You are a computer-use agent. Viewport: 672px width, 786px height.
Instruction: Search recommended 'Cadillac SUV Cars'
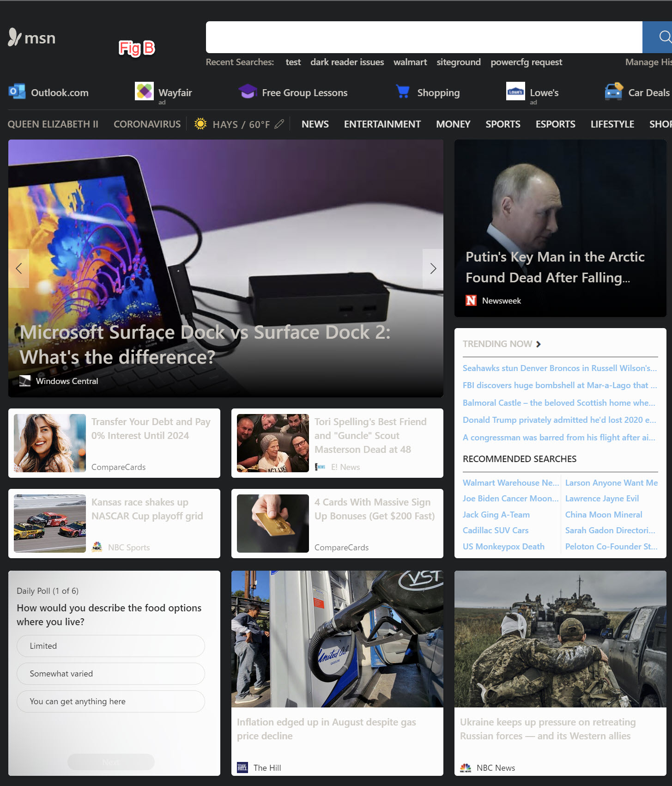(496, 530)
